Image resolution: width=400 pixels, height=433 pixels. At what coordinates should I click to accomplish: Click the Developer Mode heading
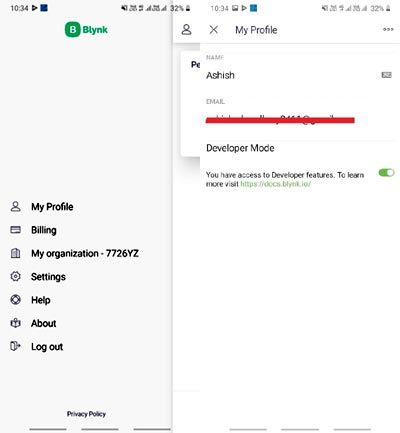click(240, 148)
